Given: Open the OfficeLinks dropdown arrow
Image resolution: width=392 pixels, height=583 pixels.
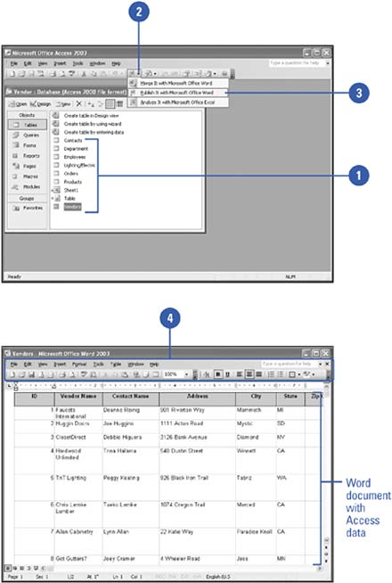Looking at the screenshot, I should pyautogui.click(x=138, y=74).
